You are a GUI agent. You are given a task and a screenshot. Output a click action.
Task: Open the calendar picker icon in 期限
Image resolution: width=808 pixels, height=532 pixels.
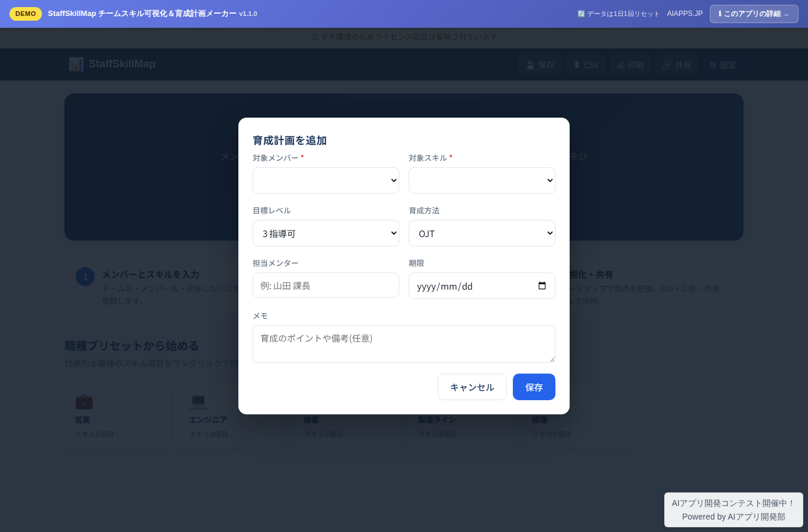click(542, 286)
